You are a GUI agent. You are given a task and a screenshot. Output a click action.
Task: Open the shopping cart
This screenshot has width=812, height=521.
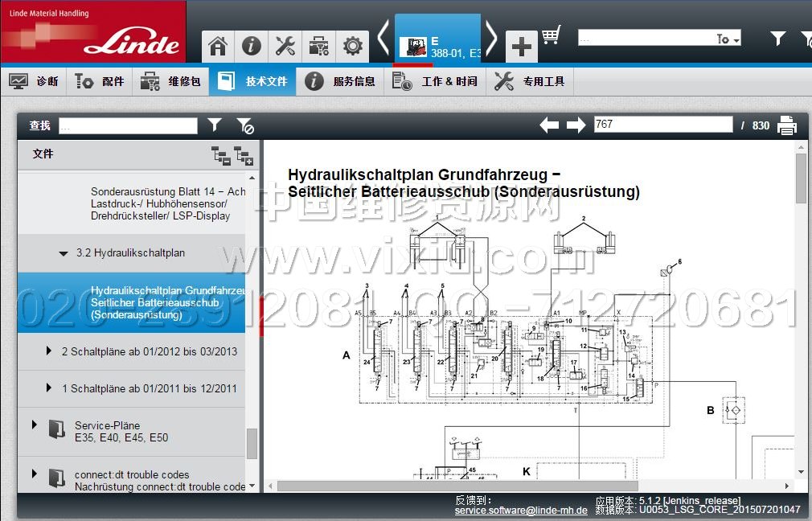click(x=551, y=35)
